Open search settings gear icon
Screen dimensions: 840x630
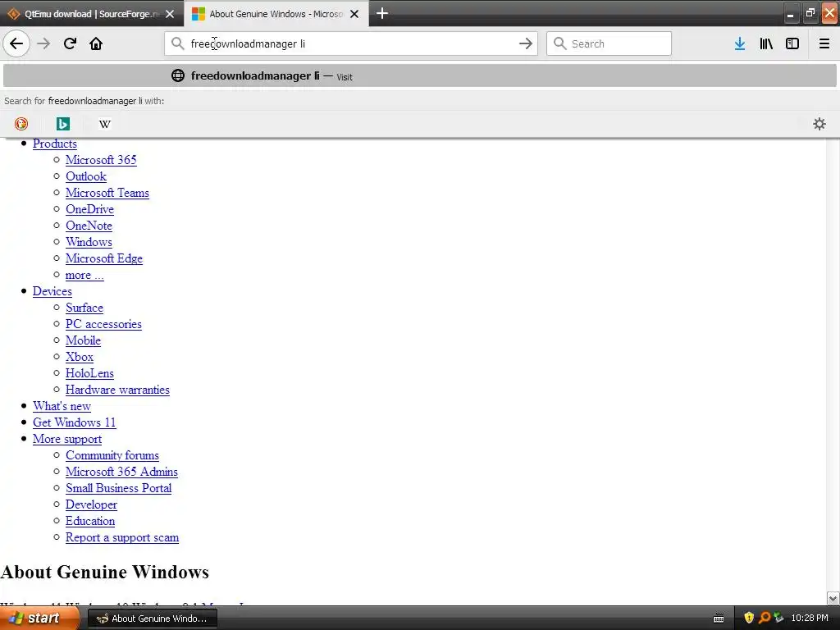[819, 124]
